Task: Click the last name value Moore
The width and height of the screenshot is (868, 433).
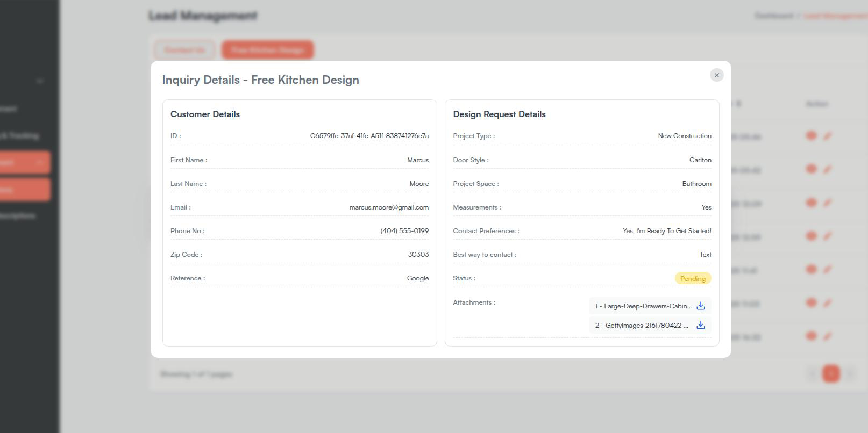Action: [x=419, y=184]
